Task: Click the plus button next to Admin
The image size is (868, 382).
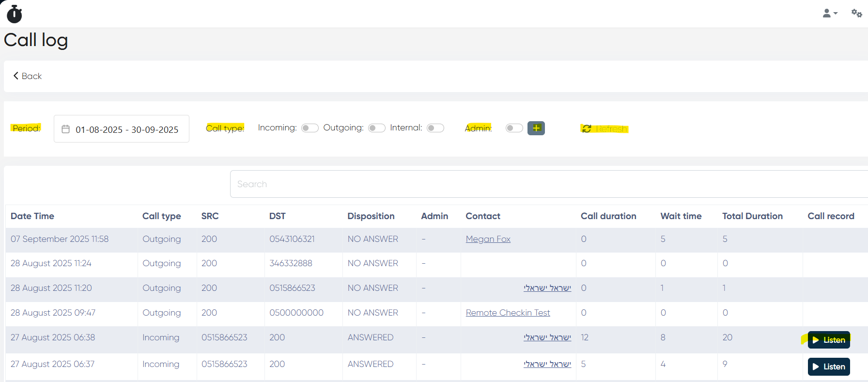Action: [x=536, y=128]
